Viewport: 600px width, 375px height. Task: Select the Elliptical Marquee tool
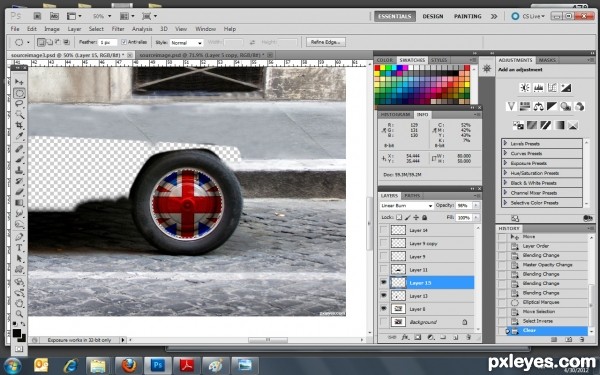(x=19, y=93)
